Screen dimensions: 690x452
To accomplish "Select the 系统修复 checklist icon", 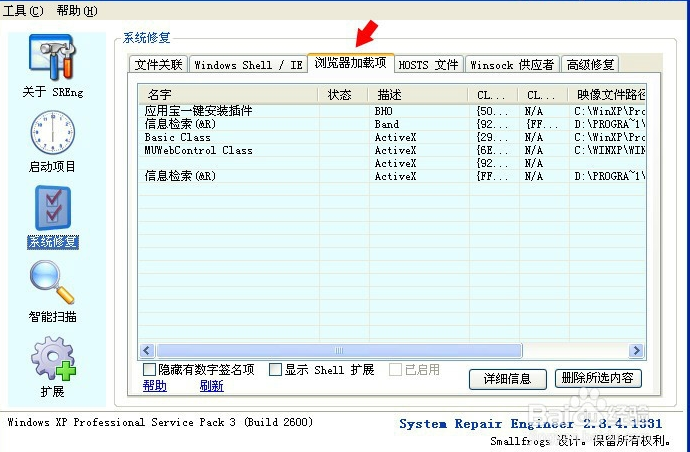I will click(53, 208).
